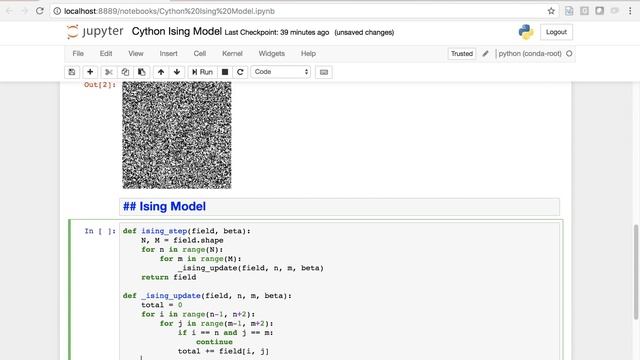This screenshot has width=640, height=360.
Task: Paste cells below icon
Action: tap(142, 72)
